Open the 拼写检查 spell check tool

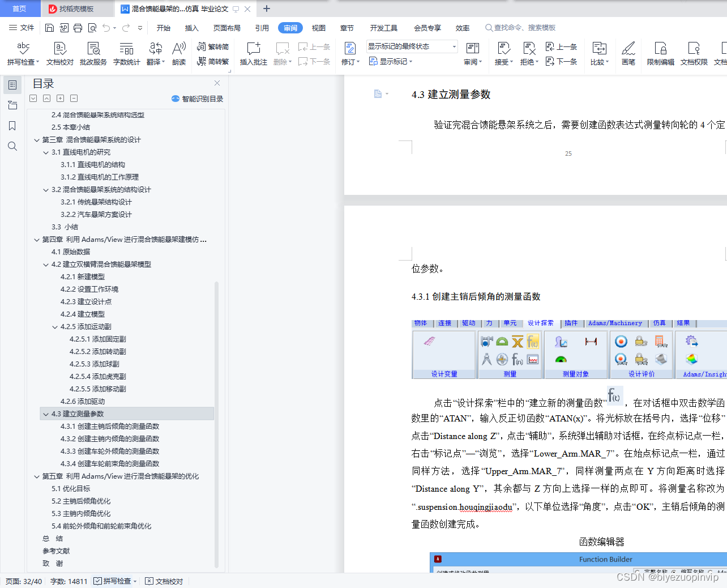click(23, 54)
